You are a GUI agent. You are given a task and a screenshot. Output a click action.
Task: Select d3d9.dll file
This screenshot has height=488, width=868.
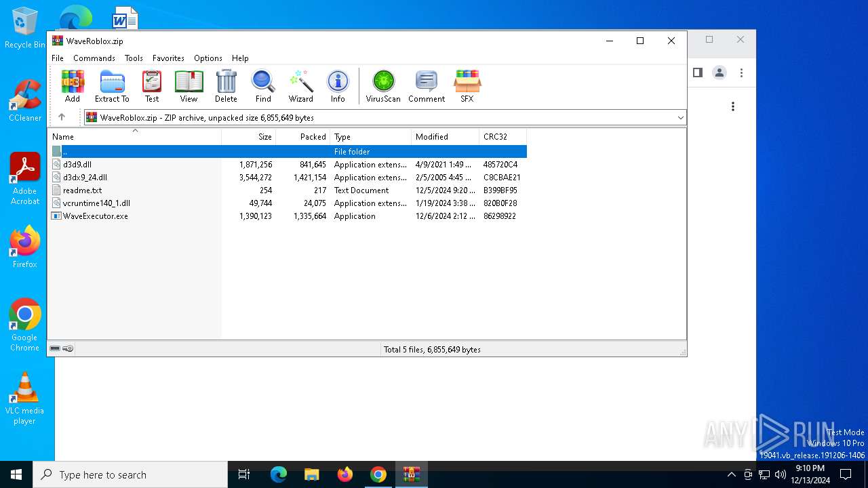pyautogui.click(x=288, y=164)
